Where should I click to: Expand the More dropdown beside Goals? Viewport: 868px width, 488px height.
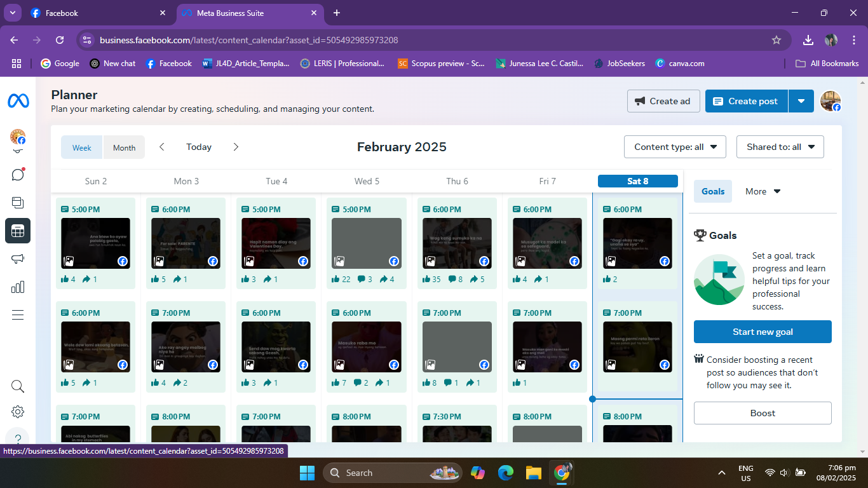(x=763, y=191)
